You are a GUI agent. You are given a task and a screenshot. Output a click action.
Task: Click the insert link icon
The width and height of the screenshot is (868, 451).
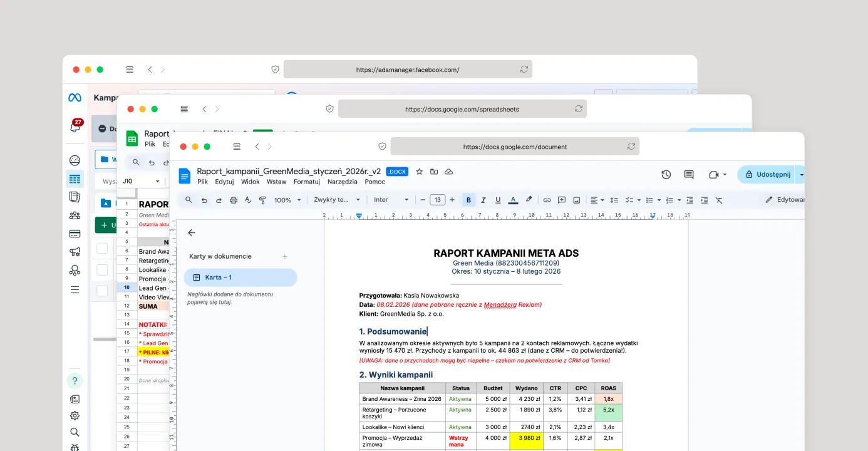pos(546,199)
